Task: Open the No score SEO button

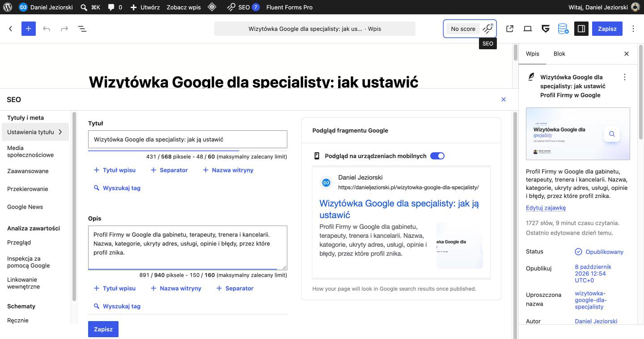Action: click(470, 29)
